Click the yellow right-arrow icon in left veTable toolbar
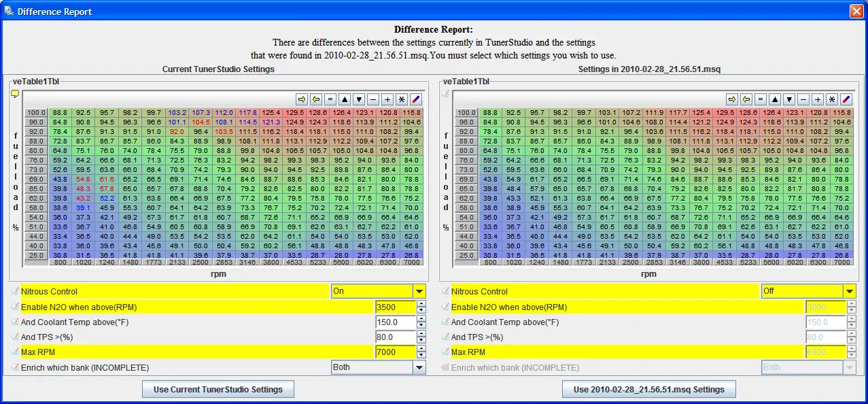The height and width of the screenshot is (404, 868). pyautogui.click(x=302, y=99)
